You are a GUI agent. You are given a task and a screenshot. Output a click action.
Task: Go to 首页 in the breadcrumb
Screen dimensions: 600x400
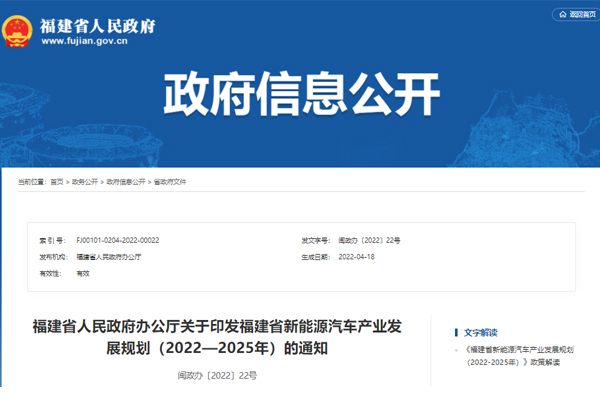(x=57, y=182)
